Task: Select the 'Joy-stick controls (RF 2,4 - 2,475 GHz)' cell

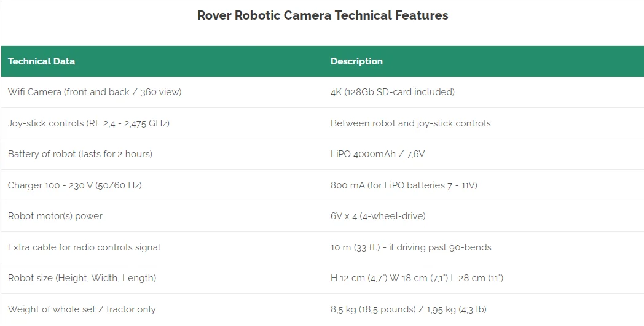Action: 88,123
